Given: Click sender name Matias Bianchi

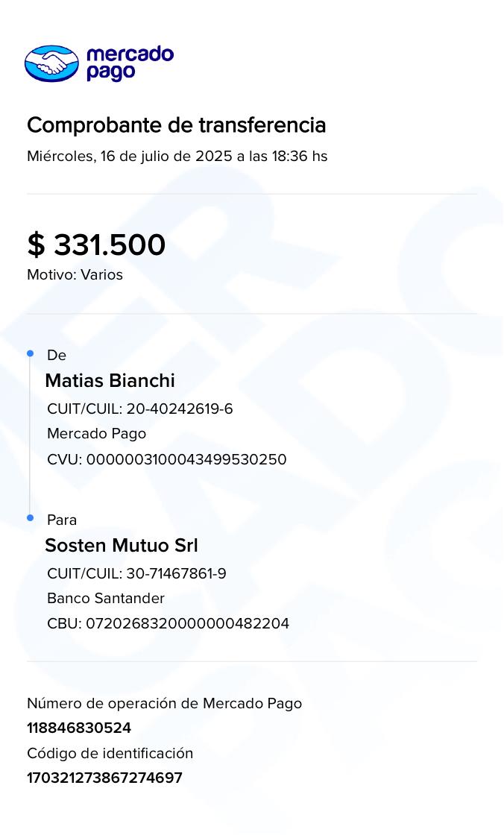Looking at the screenshot, I should (110, 381).
